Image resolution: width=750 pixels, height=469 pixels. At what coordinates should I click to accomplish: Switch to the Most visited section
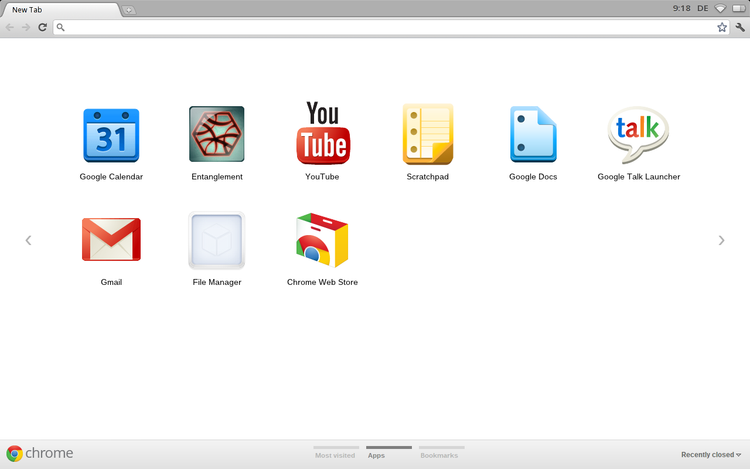click(x=335, y=455)
